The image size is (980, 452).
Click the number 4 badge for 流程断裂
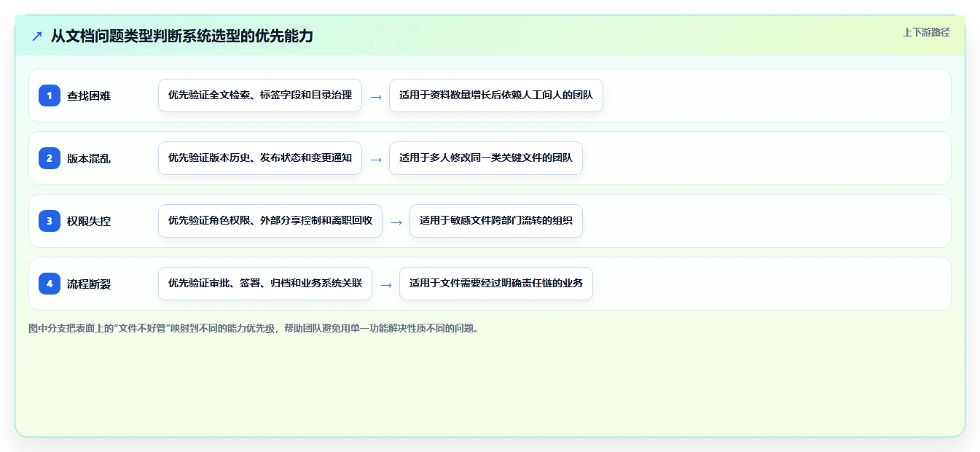[x=50, y=284]
